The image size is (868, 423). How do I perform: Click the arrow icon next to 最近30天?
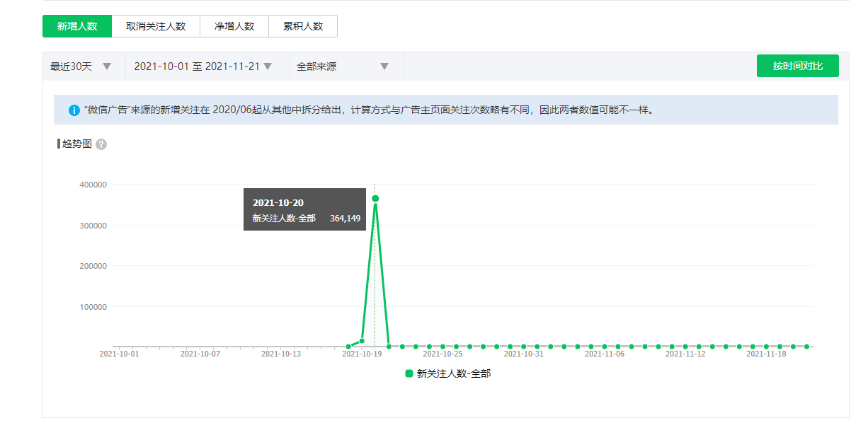(107, 66)
